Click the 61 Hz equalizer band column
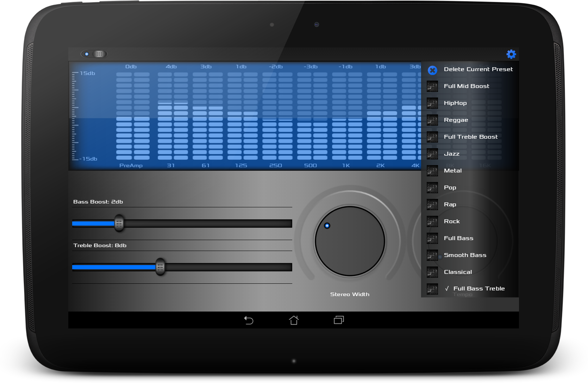The width and height of the screenshot is (588, 383). 207,116
